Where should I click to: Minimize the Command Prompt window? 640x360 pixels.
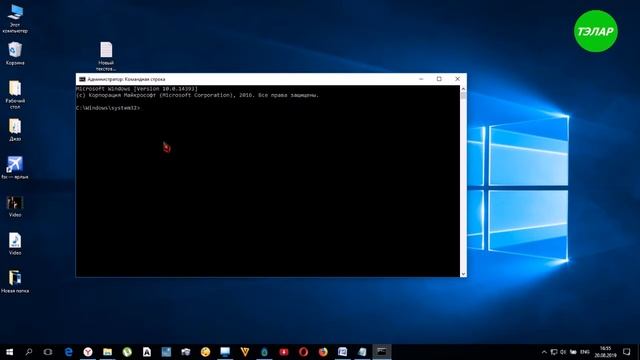coord(421,79)
